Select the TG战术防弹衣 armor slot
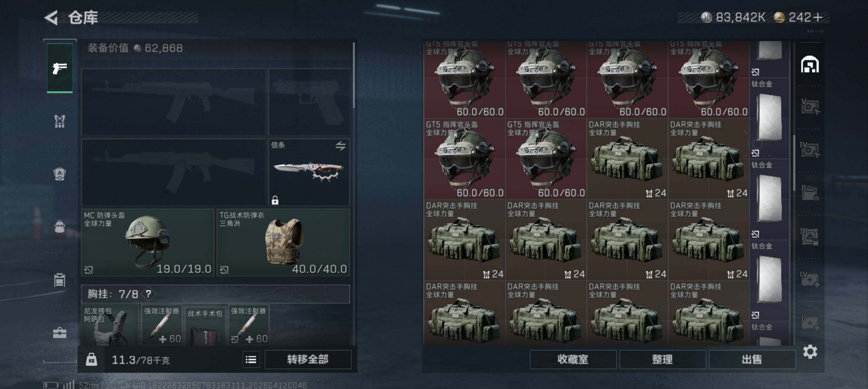The width and height of the screenshot is (868, 389). [x=283, y=242]
